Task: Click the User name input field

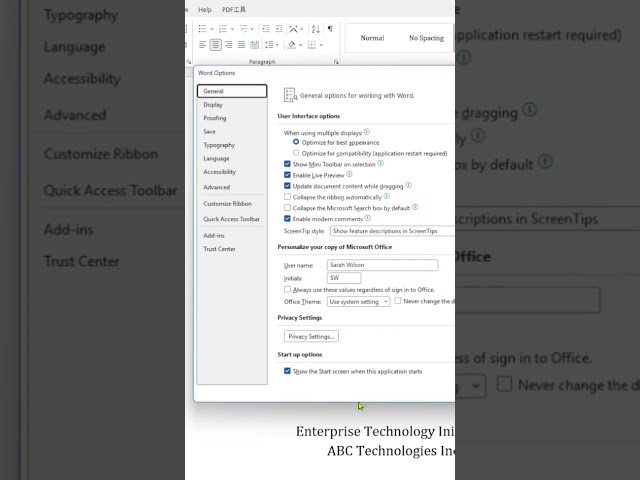Action: (x=383, y=265)
